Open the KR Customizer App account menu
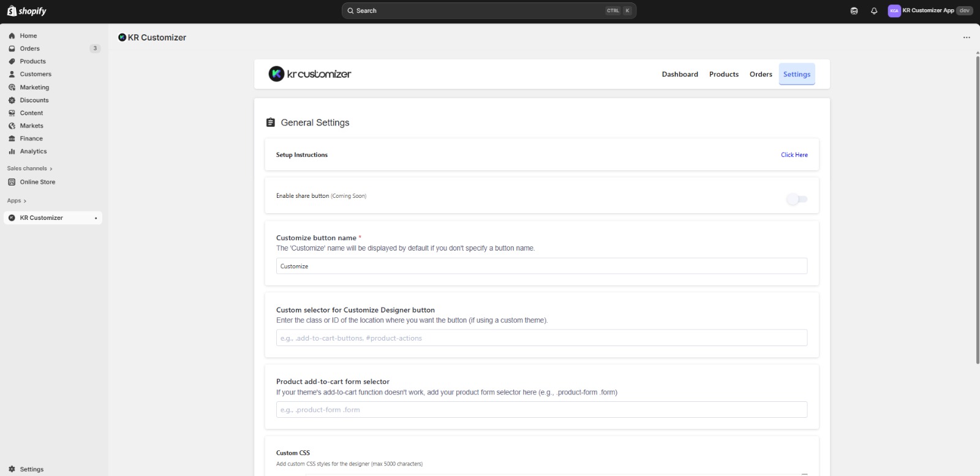This screenshot has width=980, height=476. pyautogui.click(x=930, y=10)
